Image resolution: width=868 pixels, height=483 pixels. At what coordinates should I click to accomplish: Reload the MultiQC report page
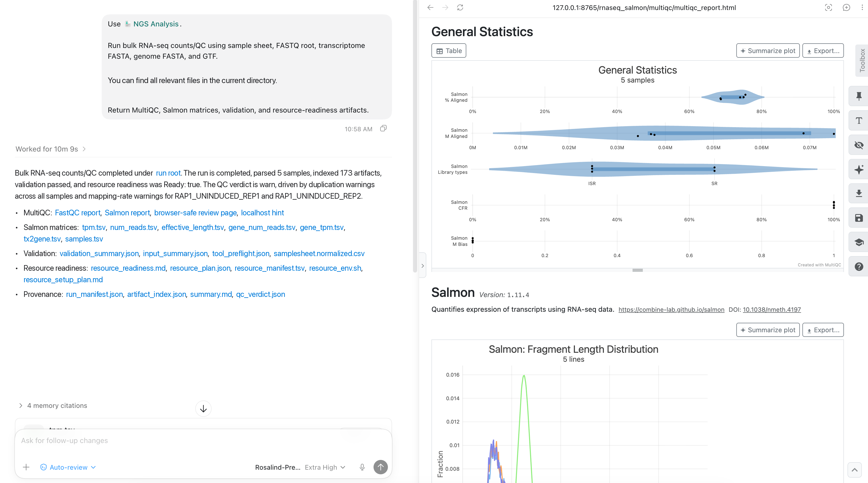(x=460, y=7)
